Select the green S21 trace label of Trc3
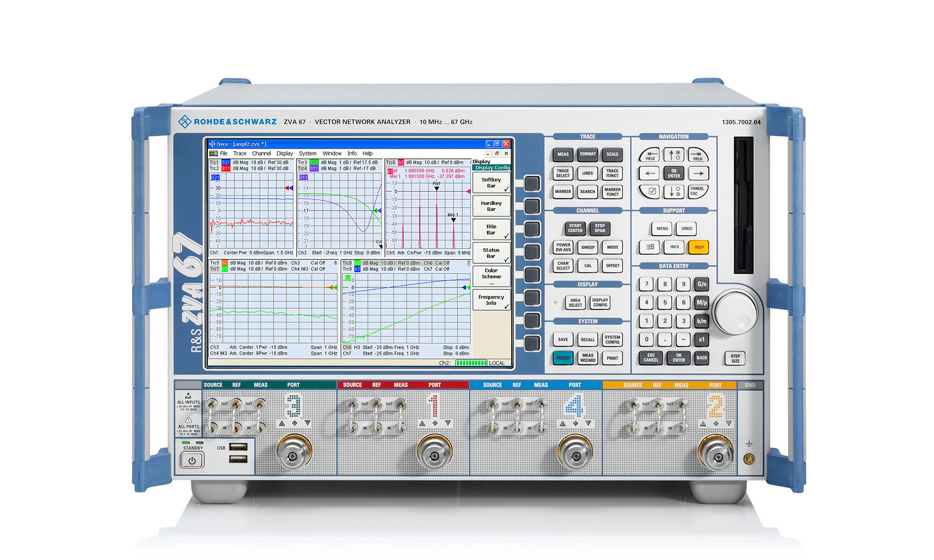 pyautogui.click(x=314, y=162)
